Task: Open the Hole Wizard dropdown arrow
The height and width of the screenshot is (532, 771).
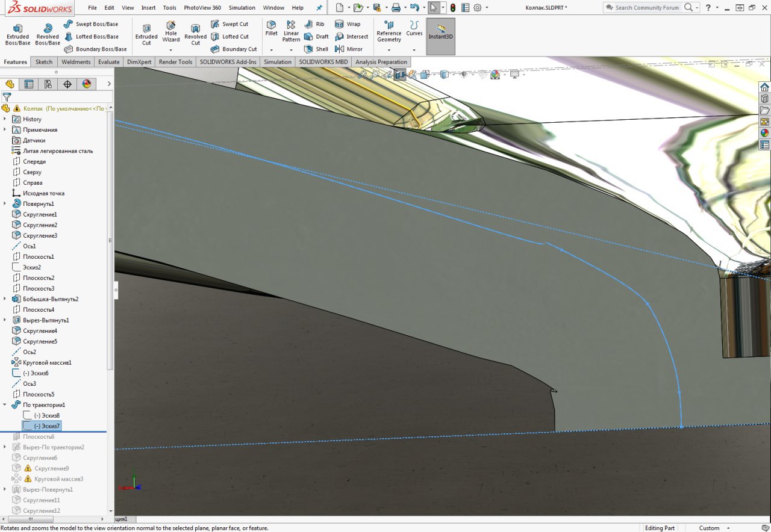Action: (x=171, y=50)
